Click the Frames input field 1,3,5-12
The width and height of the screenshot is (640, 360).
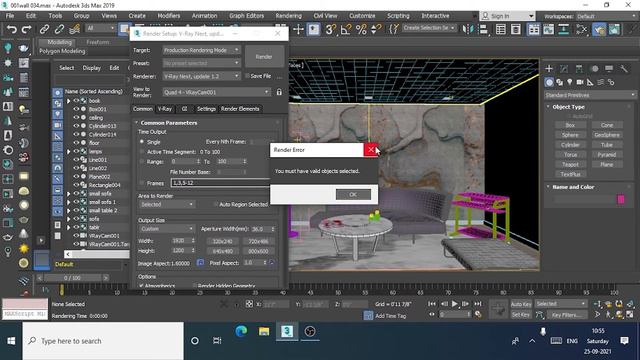point(220,183)
